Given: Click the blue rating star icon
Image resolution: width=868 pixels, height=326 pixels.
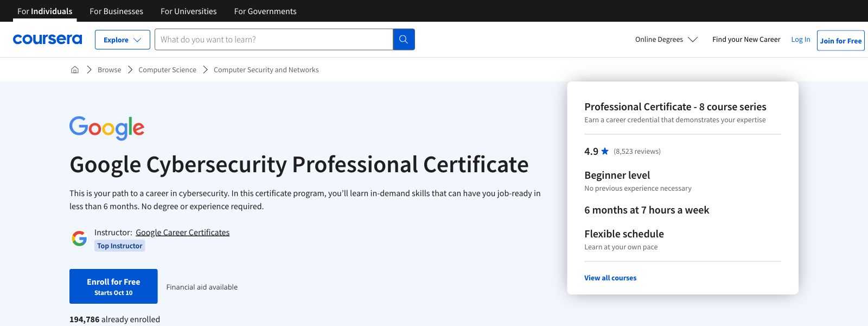Looking at the screenshot, I should [605, 151].
